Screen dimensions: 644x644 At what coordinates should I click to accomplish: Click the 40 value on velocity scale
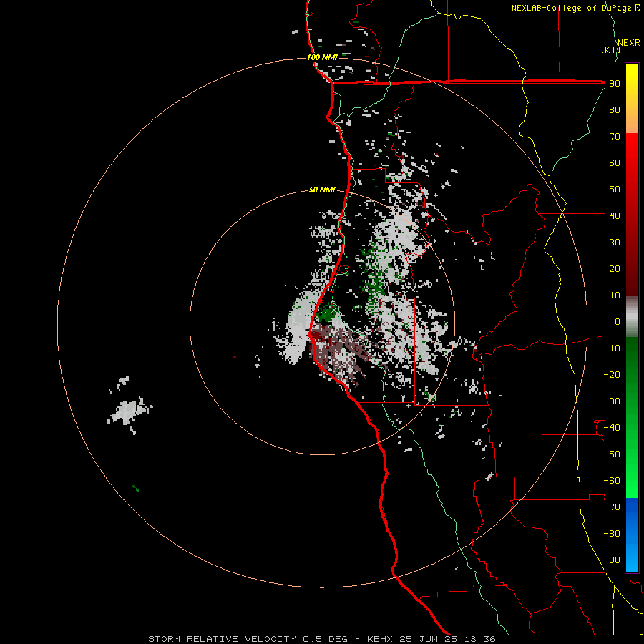click(615, 216)
